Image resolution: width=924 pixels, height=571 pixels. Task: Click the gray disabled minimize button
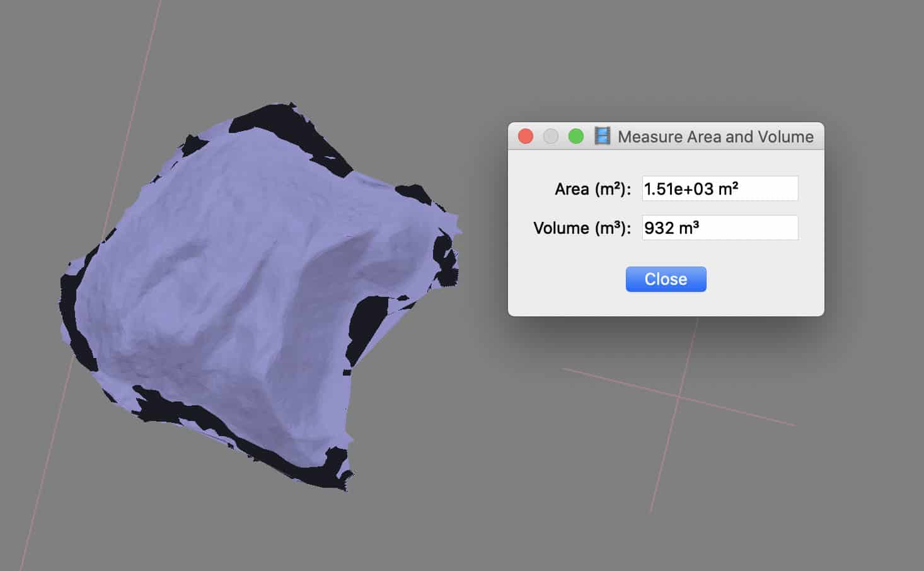point(551,136)
